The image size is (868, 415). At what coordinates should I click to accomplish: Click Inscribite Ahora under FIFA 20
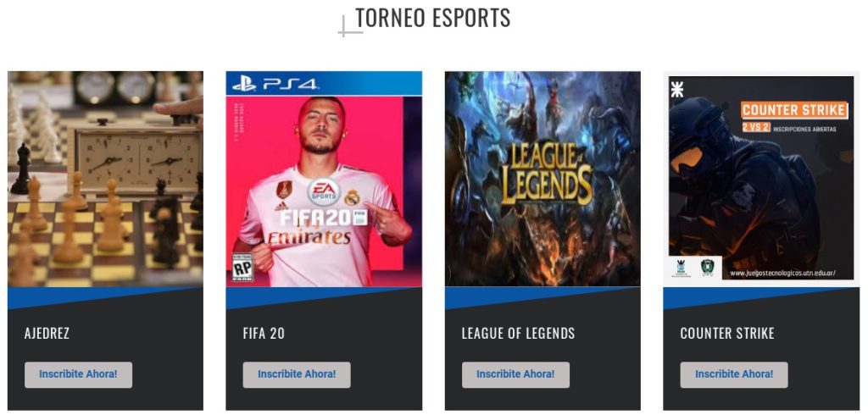[297, 374]
